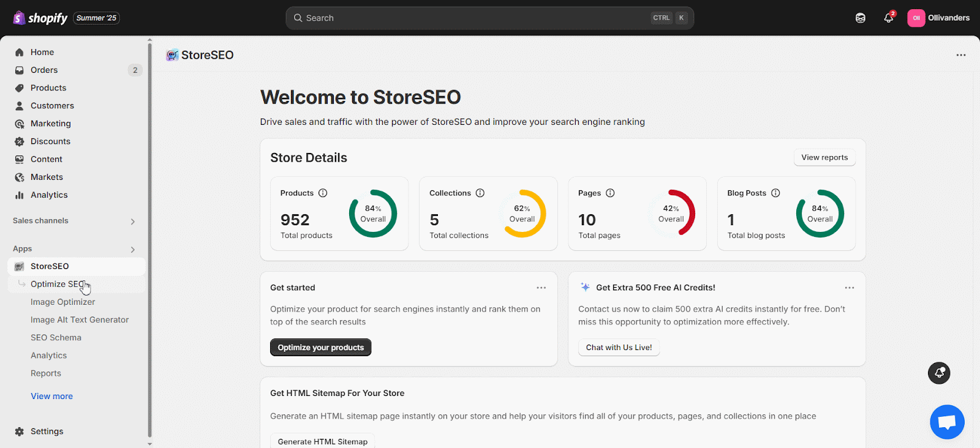The image size is (980, 448).
Task: Click the View reports button
Action: [824, 157]
